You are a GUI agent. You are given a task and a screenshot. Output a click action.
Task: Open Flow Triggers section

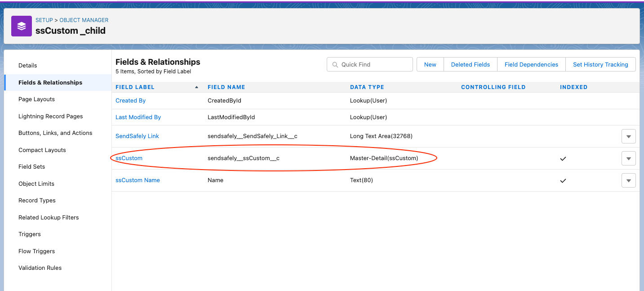coord(36,251)
